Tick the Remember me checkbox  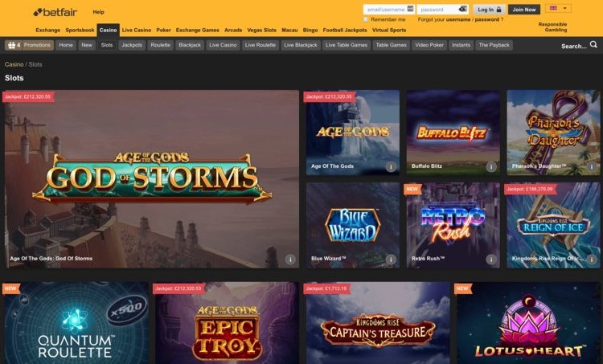tap(366, 19)
